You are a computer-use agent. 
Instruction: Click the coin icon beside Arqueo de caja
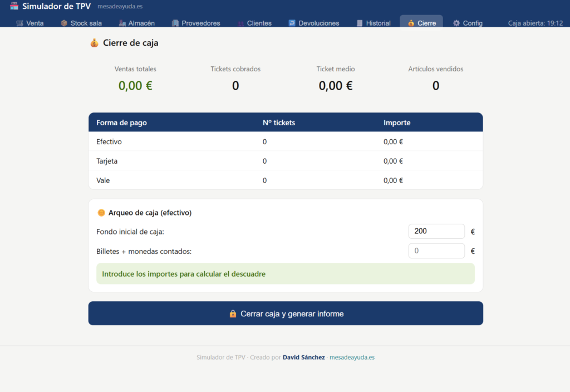(x=101, y=213)
